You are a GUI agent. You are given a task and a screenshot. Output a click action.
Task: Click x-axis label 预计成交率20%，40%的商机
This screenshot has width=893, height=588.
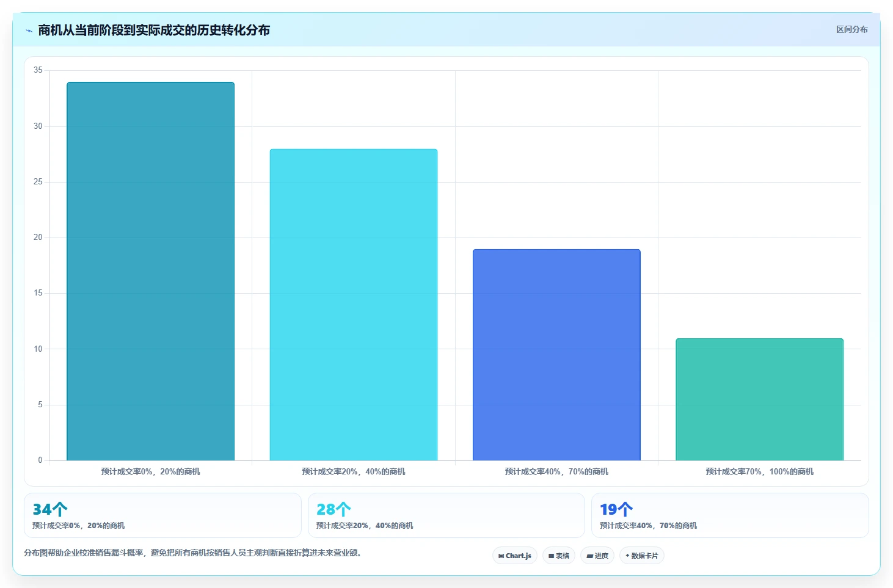[354, 471]
